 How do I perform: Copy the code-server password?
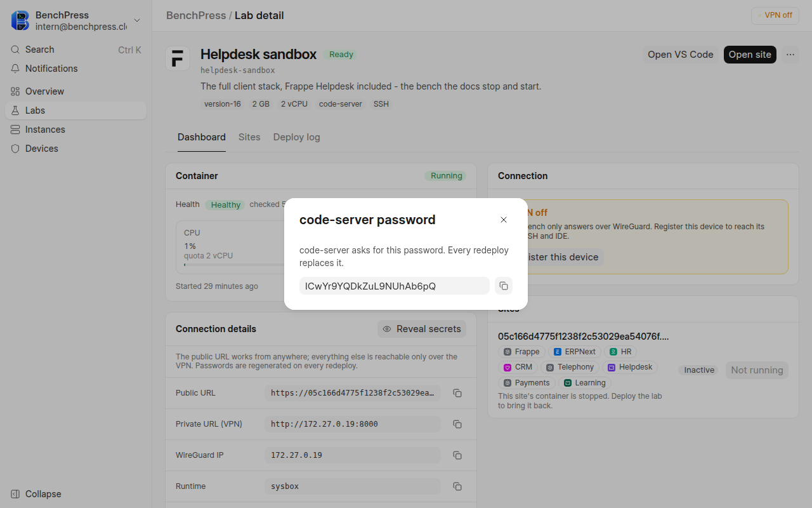click(503, 286)
